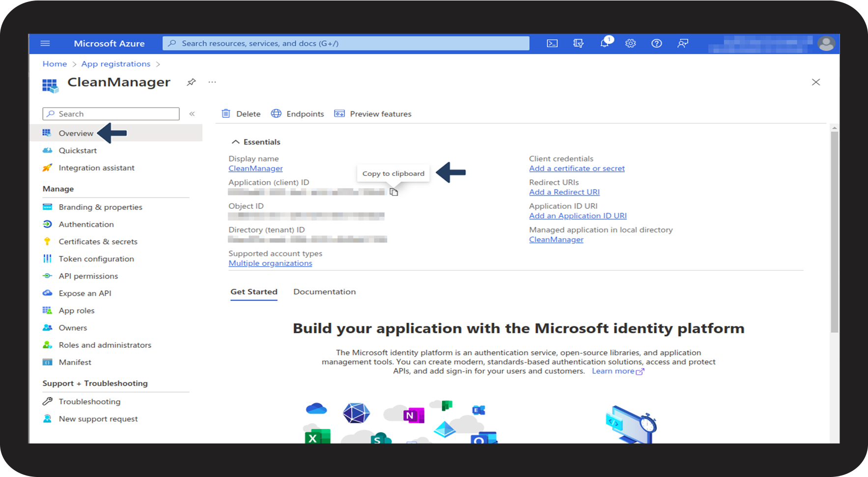Click Add a certificate or secret

coord(577,168)
